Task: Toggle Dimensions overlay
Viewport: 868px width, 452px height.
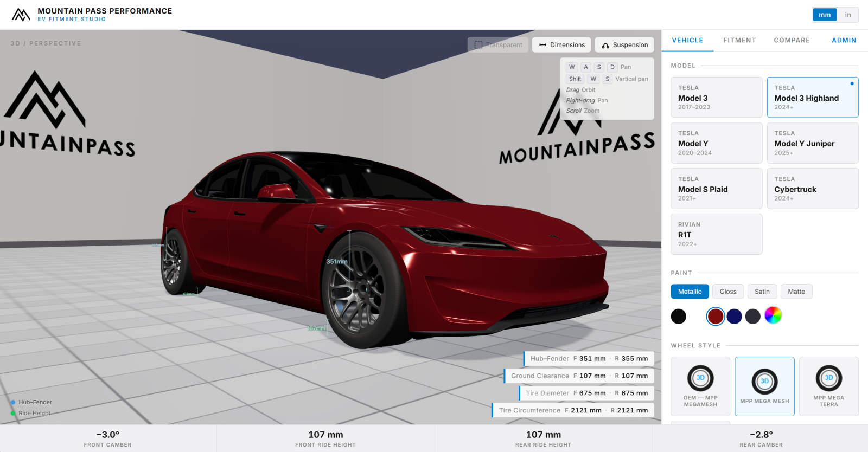Action: [561, 45]
